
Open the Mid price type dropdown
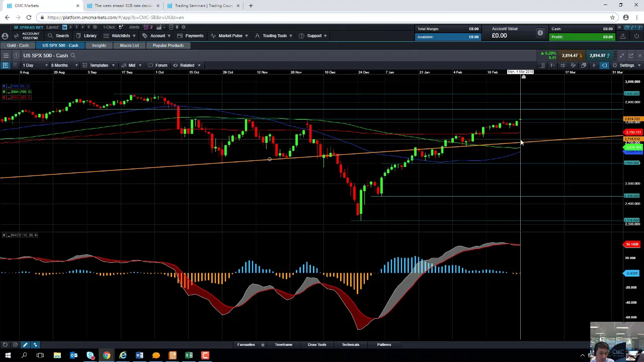(x=131, y=65)
